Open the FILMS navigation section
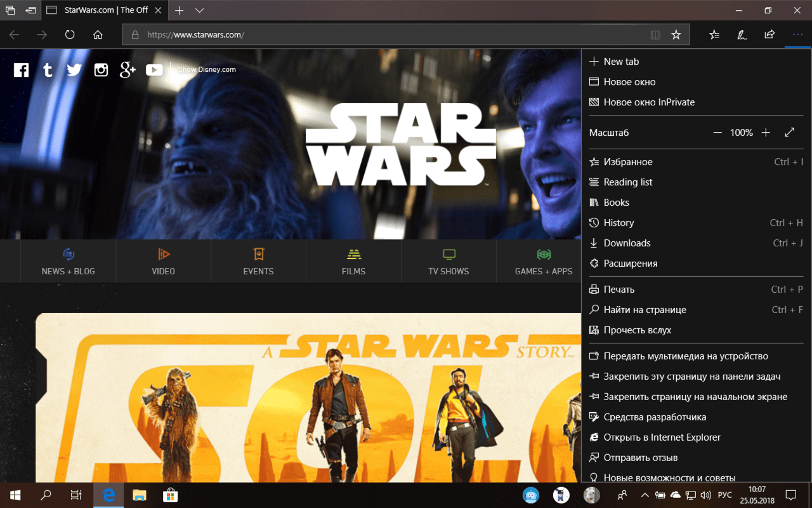The image size is (812, 508). tap(353, 261)
